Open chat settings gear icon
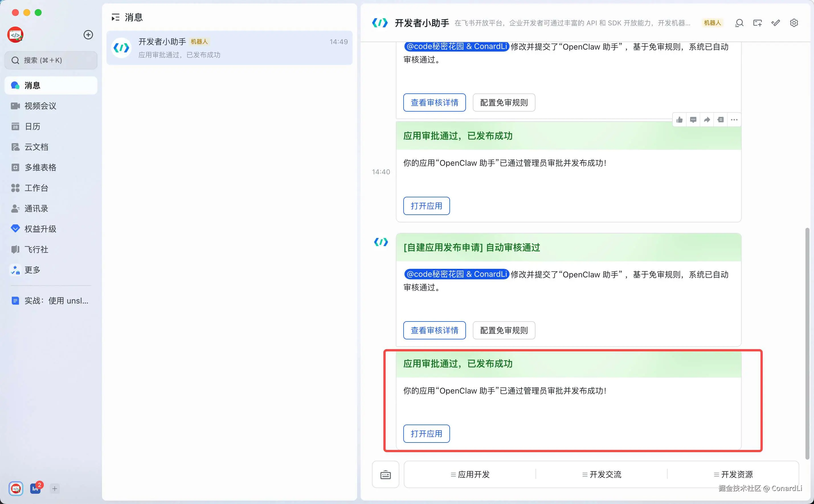 pyautogui.click(x=794, y=23)
